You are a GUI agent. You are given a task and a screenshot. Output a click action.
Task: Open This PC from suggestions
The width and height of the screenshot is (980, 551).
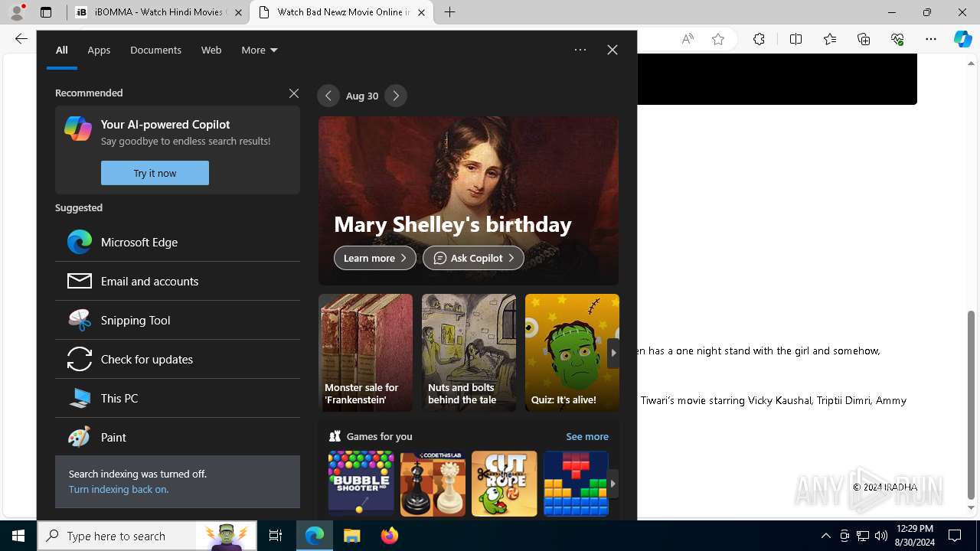point(177,398)
